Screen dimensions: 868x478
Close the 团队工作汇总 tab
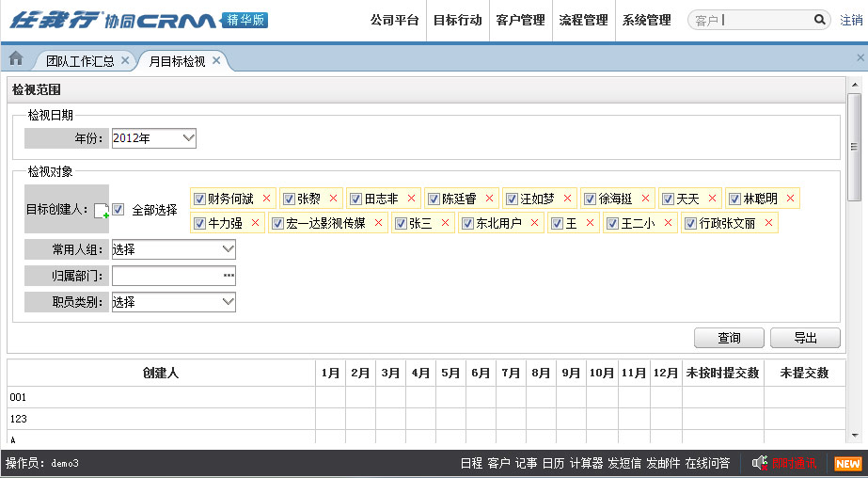126,60
